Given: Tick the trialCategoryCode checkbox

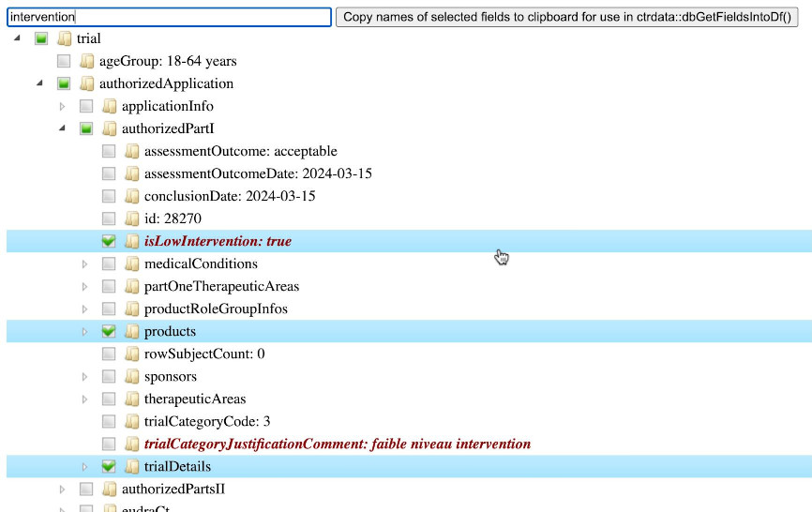Looking at the screenshot, I should [x=109, y=421].
